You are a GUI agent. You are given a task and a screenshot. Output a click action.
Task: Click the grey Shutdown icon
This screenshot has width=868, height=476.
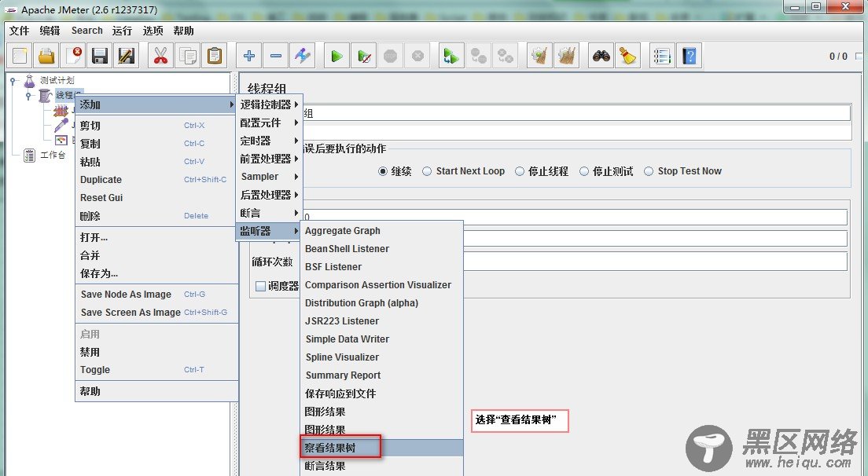417,56
